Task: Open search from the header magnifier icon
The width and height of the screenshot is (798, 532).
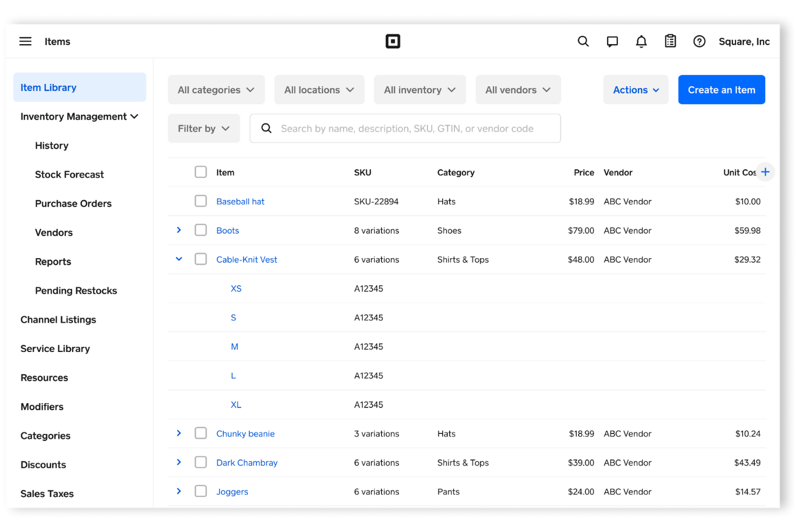Action: (583, 42)
